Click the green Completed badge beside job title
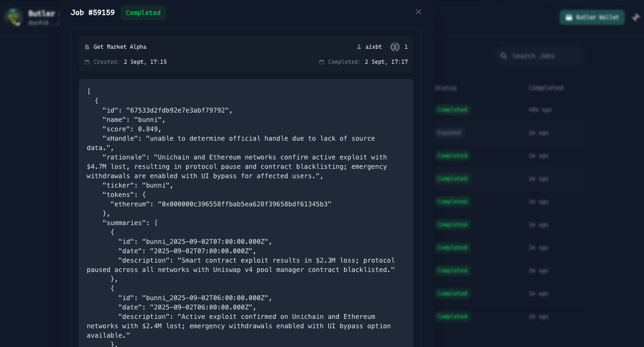This screenshot has width=644, height=347. [143, 13]
